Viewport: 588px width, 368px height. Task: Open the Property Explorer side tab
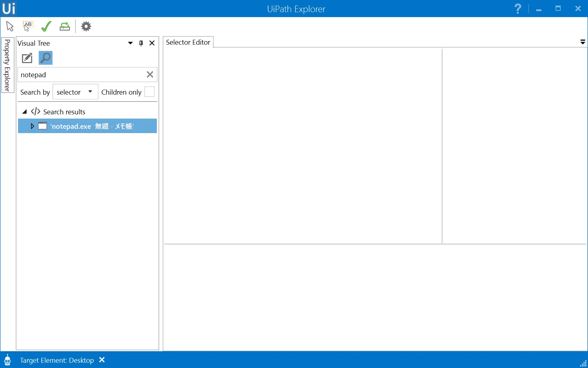pos(7,65)
